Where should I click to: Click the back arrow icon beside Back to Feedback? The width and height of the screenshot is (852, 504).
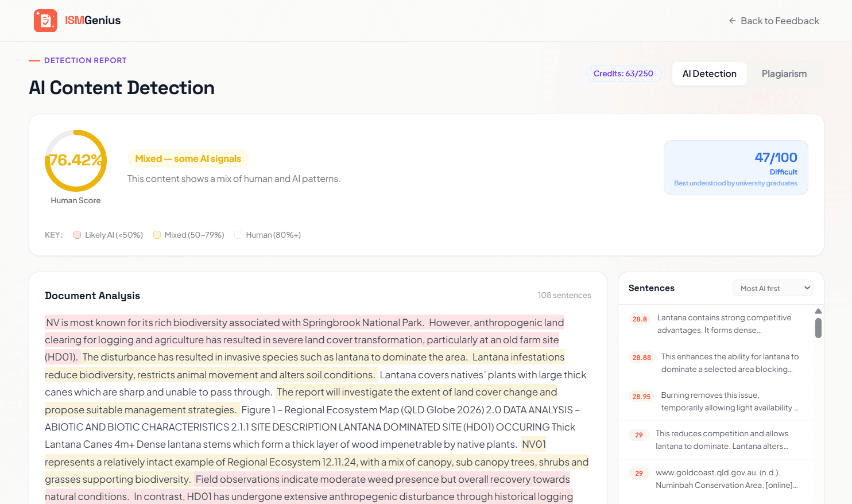pyautogui.click(x=731, y=21)
